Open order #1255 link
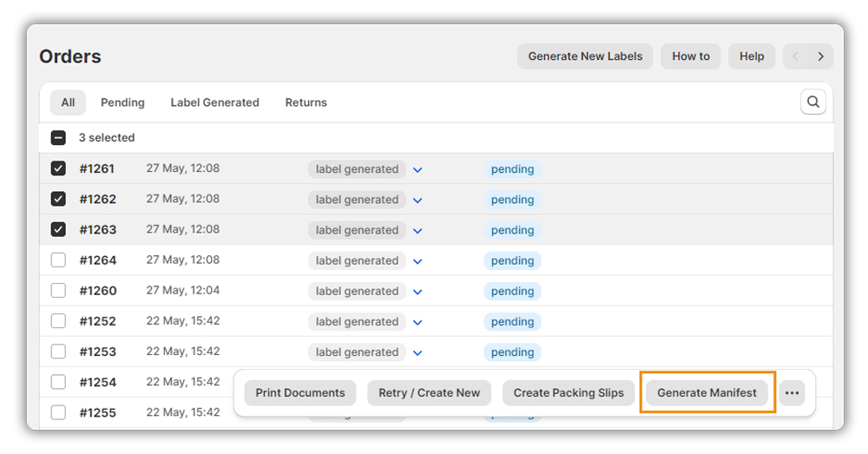 [98, 412]
